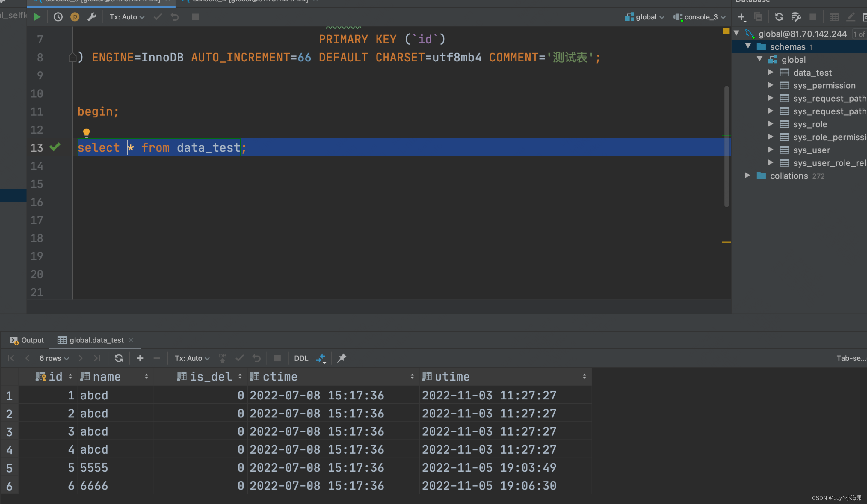
Task: Click the intention lightbulb in editor
Action: tap(86, 132)
